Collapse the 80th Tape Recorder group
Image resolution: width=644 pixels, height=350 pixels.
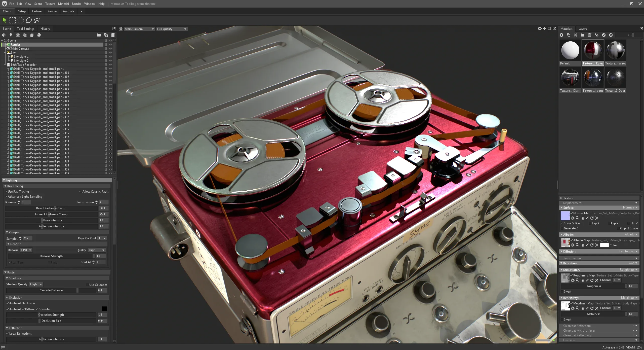[x=6, y=65]
